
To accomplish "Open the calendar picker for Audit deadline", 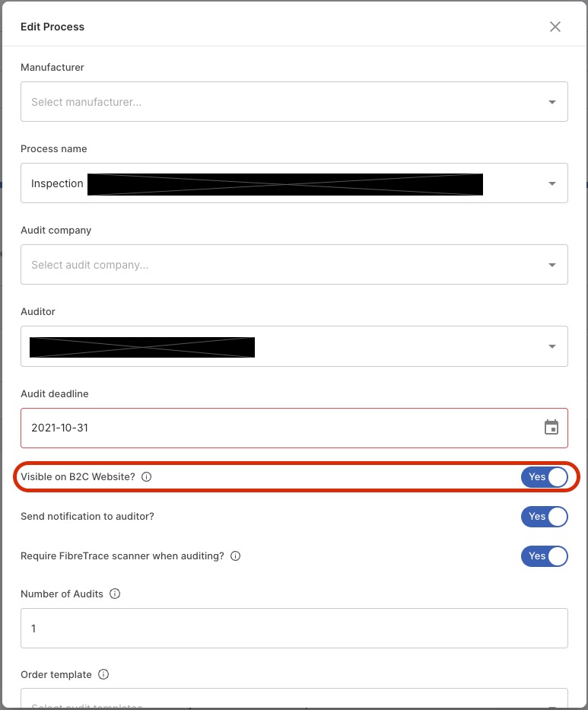I will pos(551,428).
